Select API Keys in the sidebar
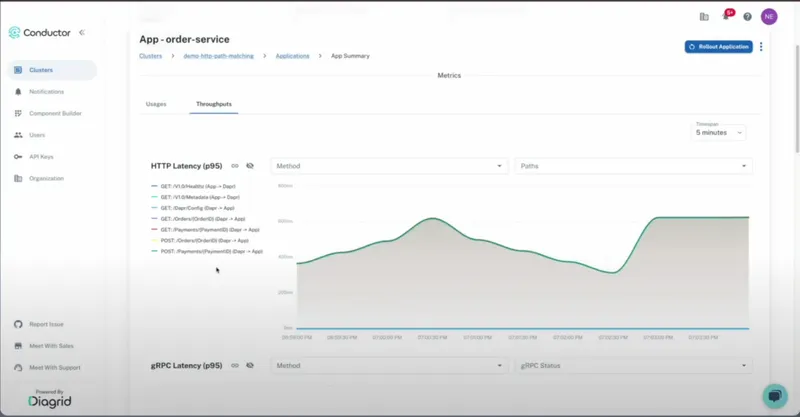Viewport: 800px width, 417px height. 41,157
